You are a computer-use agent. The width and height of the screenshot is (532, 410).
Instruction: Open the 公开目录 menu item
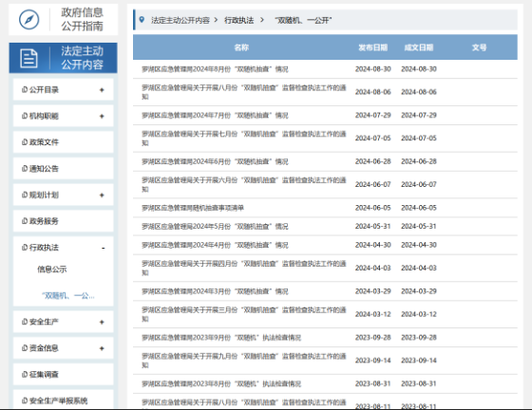pyautogui.click(x=63, y=90)
